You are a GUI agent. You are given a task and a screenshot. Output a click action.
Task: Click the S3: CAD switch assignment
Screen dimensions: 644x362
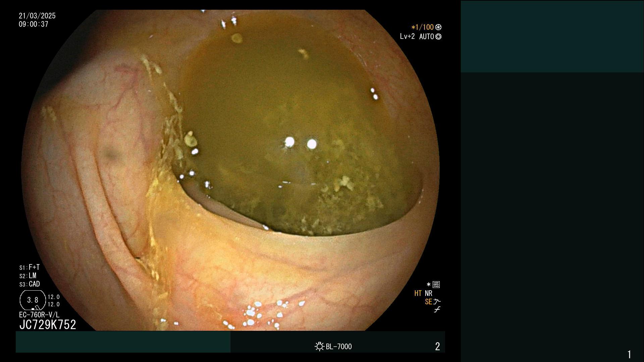[30, 284]
